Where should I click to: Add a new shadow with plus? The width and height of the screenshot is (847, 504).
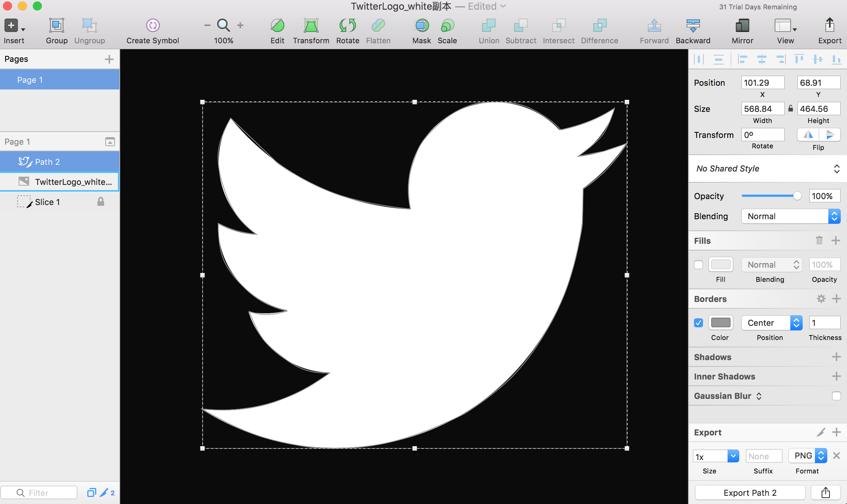(836, 357)
